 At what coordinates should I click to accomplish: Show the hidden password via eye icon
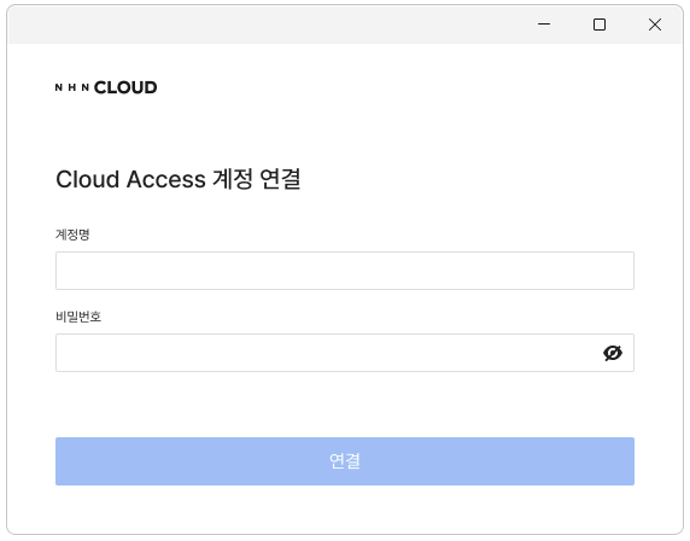click(612, 353)
